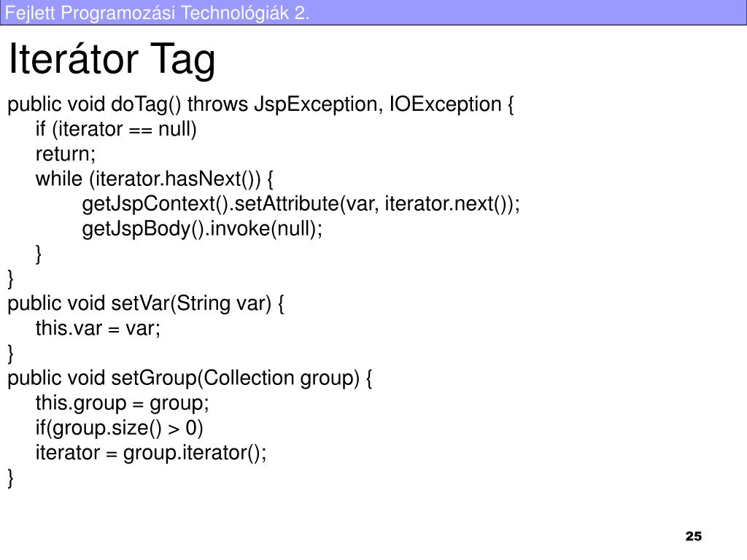Click the 'if(group.size() > 0)' line
747x560 pixels.
click(120, 427)
